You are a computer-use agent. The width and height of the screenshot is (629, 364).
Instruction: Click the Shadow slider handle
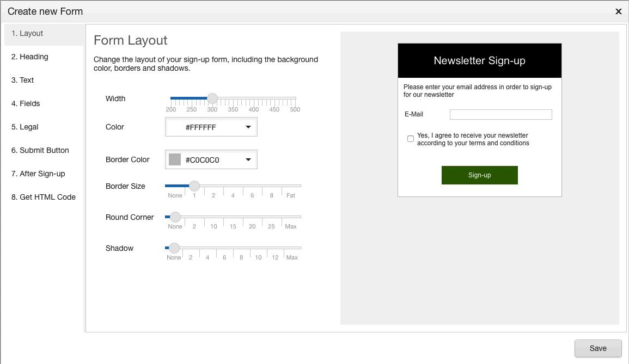174,248
